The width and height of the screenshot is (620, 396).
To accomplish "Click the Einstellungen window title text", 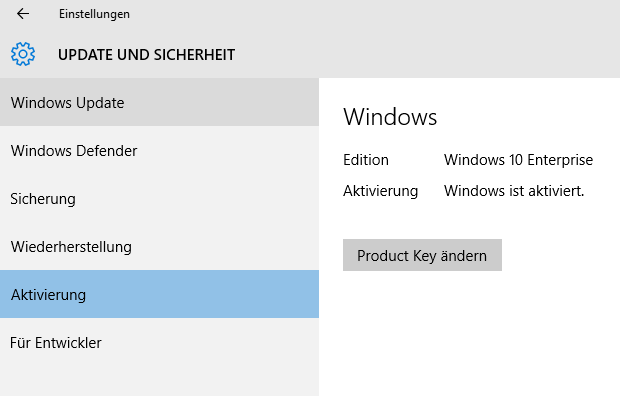I will (x=94, y=14).
